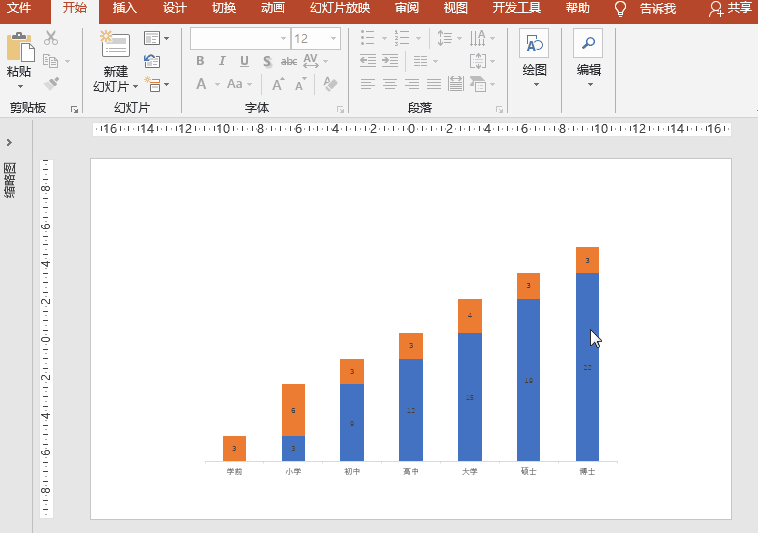Image resolution: width=758 pixels, height=533 pixels.
Task: Click the Convert to SmartArt icon
Action: pos(478,84)
